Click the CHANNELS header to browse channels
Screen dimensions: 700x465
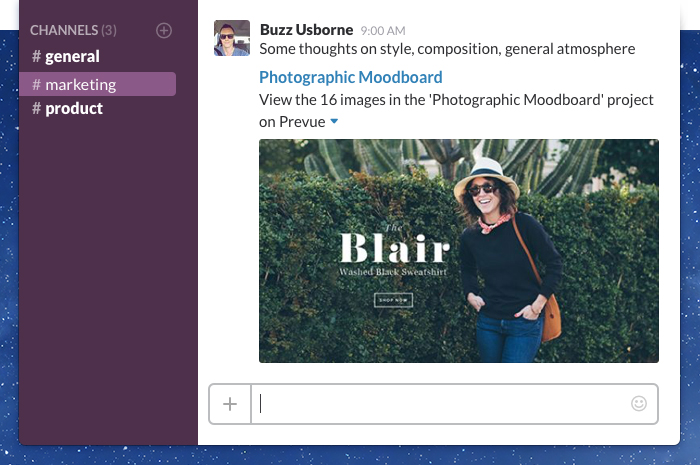pyautogui.click(x=65, y=31)
